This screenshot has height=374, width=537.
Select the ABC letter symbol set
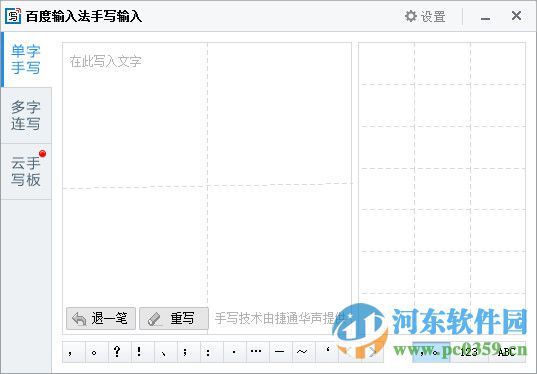click(x=507, y=352)
